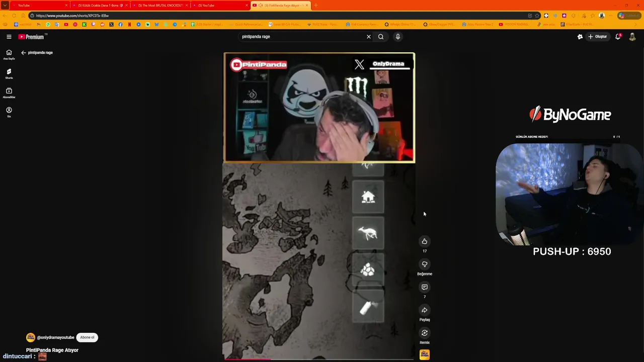644x362 pixels.
Task: Pause the Short by clicking the video
Action: (319, 206)
